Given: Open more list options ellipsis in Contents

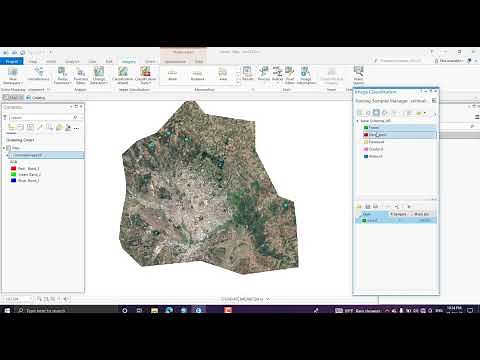Looking at the screenshot, I should click(x=76, y=128).
